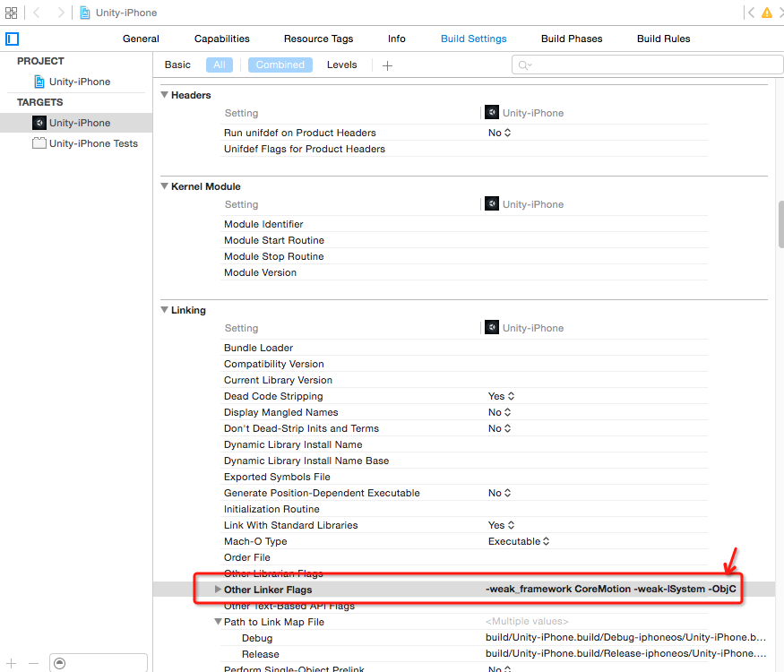Viewport: 784px width, 672px height.
Task: Click the filter circle icon at bottom
Action: point(59,664)
